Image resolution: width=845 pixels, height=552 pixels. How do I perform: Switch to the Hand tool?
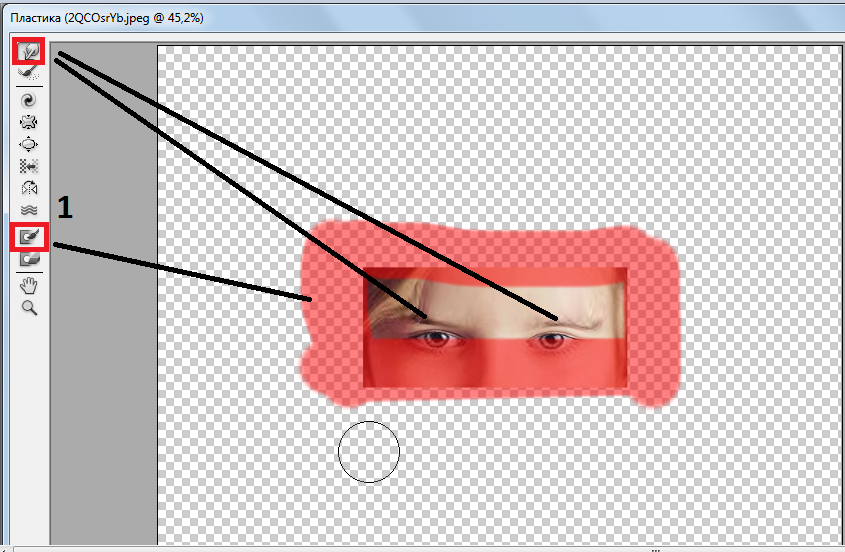click(29, 285)
